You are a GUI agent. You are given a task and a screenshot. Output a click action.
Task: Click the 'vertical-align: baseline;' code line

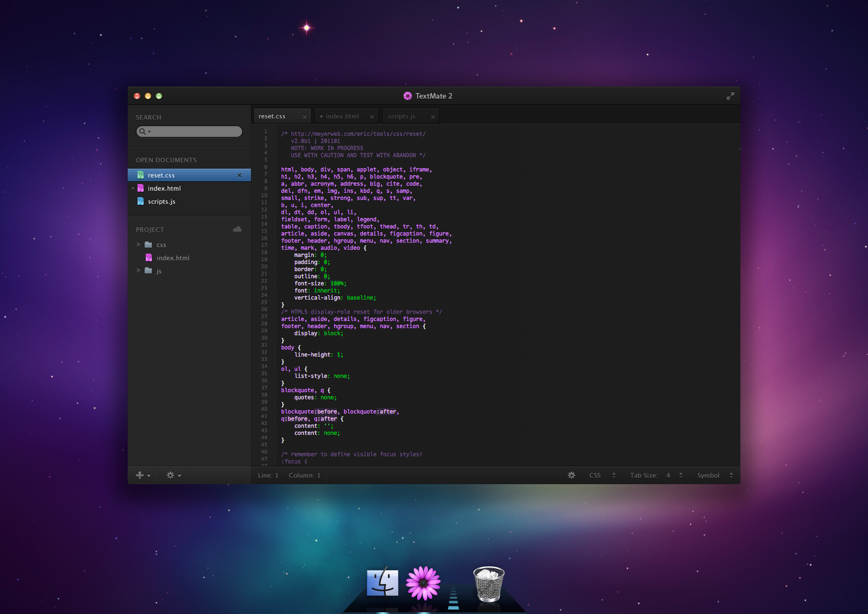(x=335, y=297)
